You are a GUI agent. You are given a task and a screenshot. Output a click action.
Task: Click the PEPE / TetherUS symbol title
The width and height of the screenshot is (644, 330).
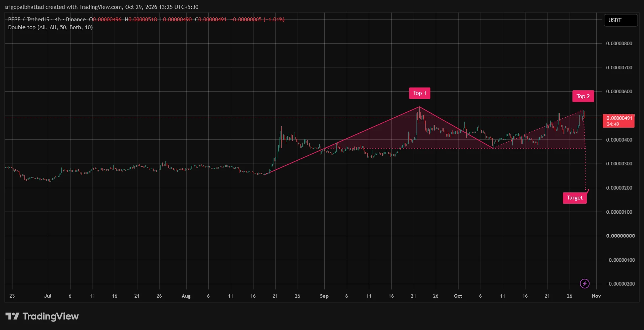(x=47, y=20)
